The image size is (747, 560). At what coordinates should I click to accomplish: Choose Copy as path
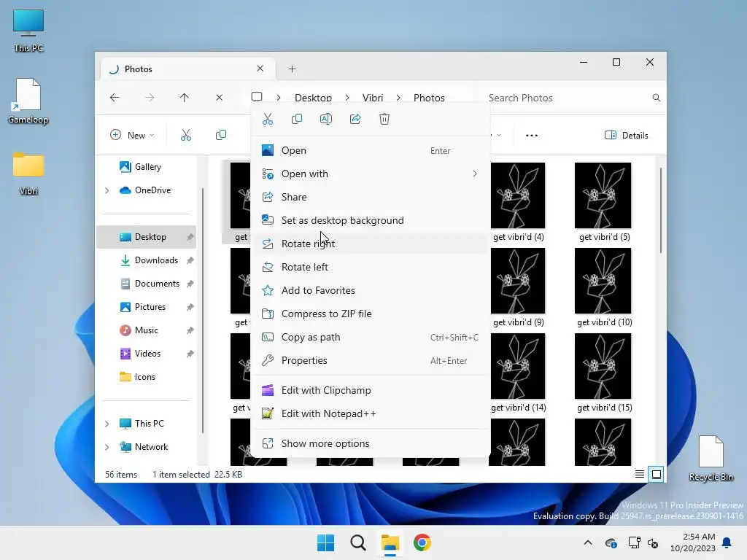(x=370, y=337)
